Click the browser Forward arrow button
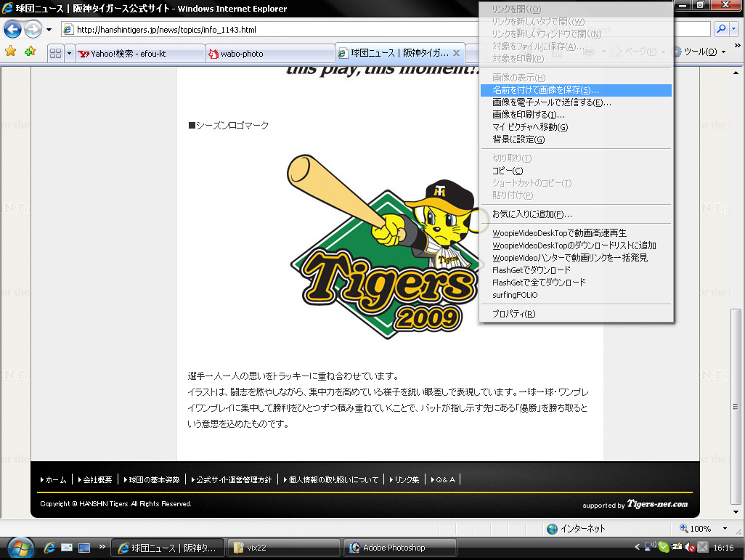This screenshot has height=560, width=745. pyautogui.click(x=33, y=30)
